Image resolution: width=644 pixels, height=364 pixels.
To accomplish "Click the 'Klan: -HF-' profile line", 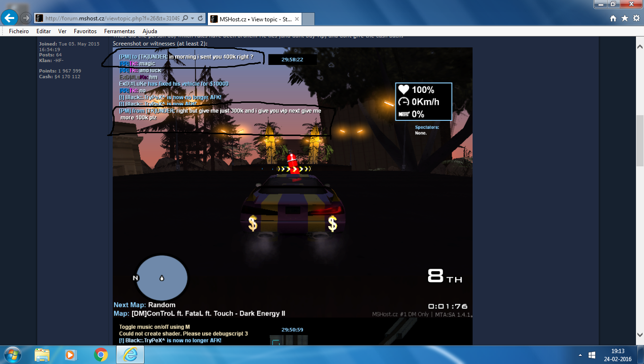I will pos(51,60).
